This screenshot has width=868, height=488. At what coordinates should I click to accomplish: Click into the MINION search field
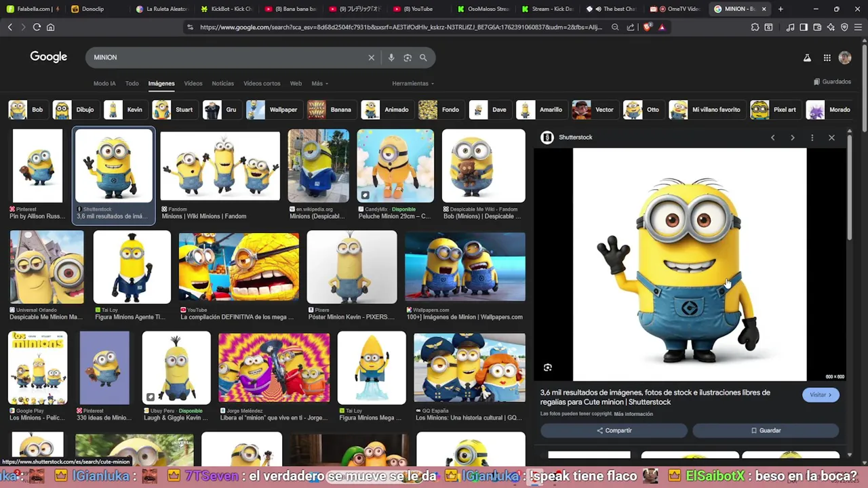click(x=227, y=58)
